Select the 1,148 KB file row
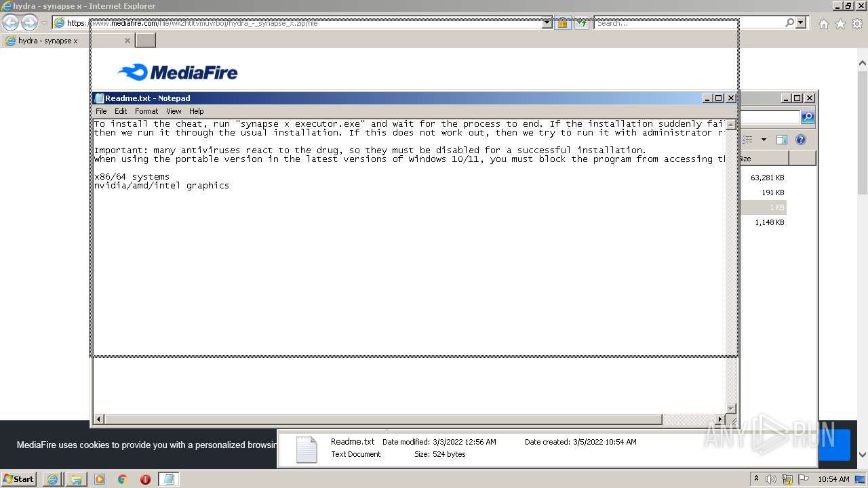 tap(763, 222)
